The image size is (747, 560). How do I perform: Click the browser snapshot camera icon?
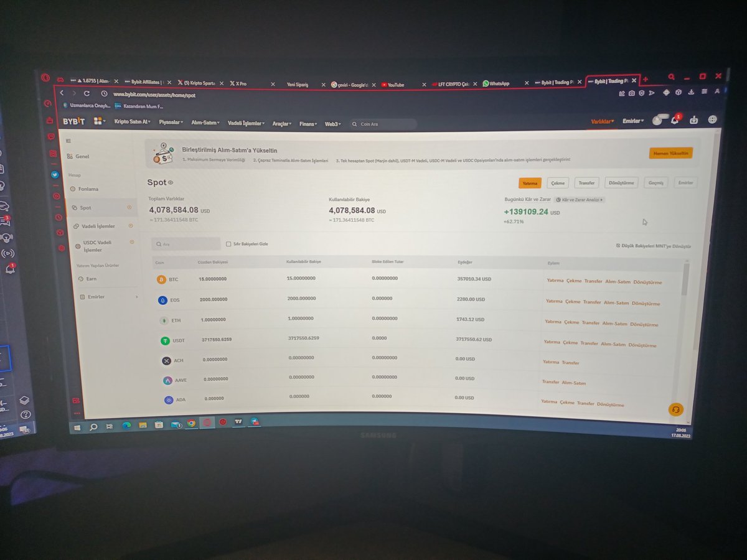tap(632, 93)
